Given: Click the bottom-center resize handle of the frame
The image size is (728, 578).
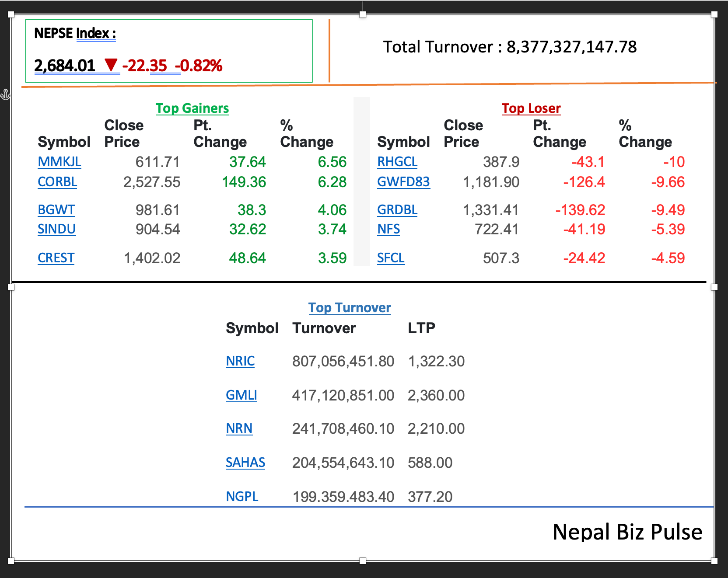Looking at the screenshot, I should 362,561.
